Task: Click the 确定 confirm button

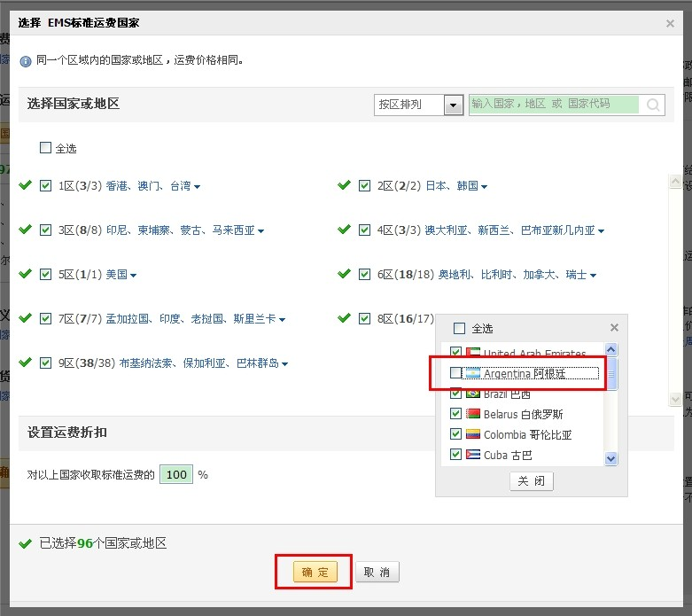Action: (315, 573)
